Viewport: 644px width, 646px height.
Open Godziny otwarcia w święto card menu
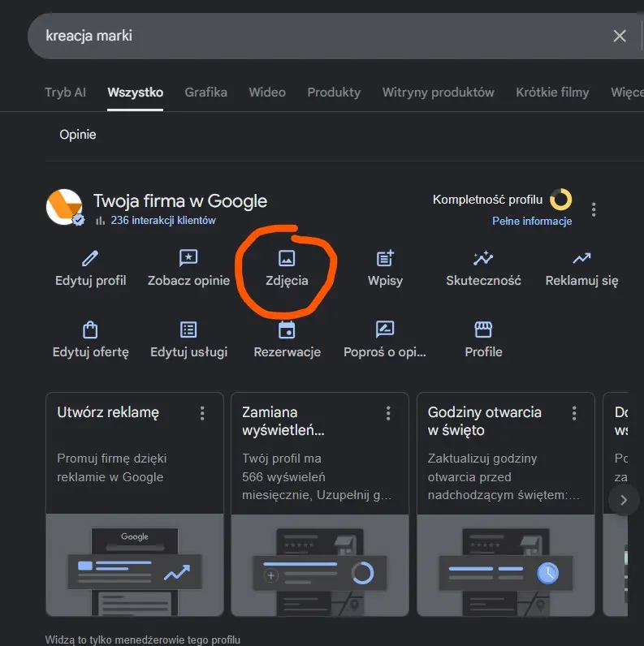click(574, 413)
